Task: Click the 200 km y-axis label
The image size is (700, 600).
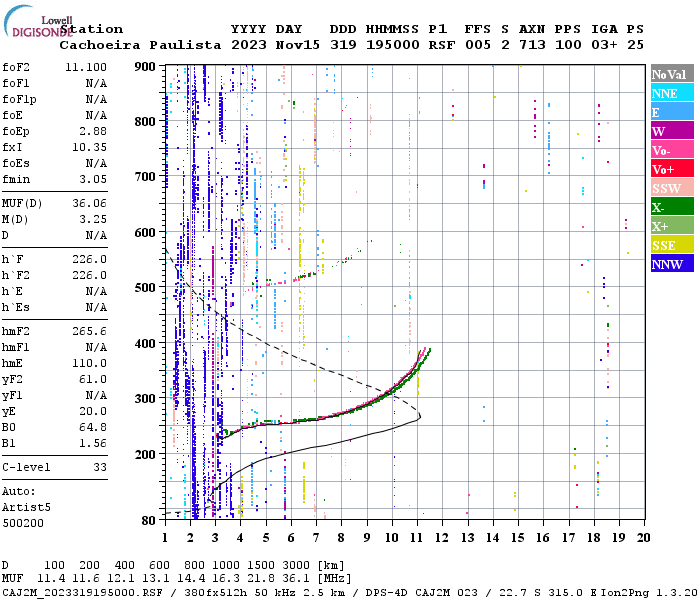Action: 145,454
